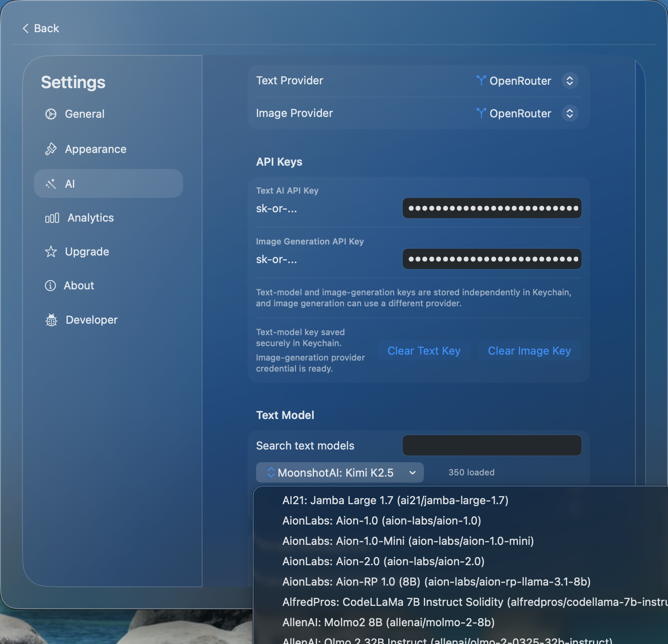Click the 'Settings' sidebar title
The height and width of the screenshot is (644, 668).
73,82
